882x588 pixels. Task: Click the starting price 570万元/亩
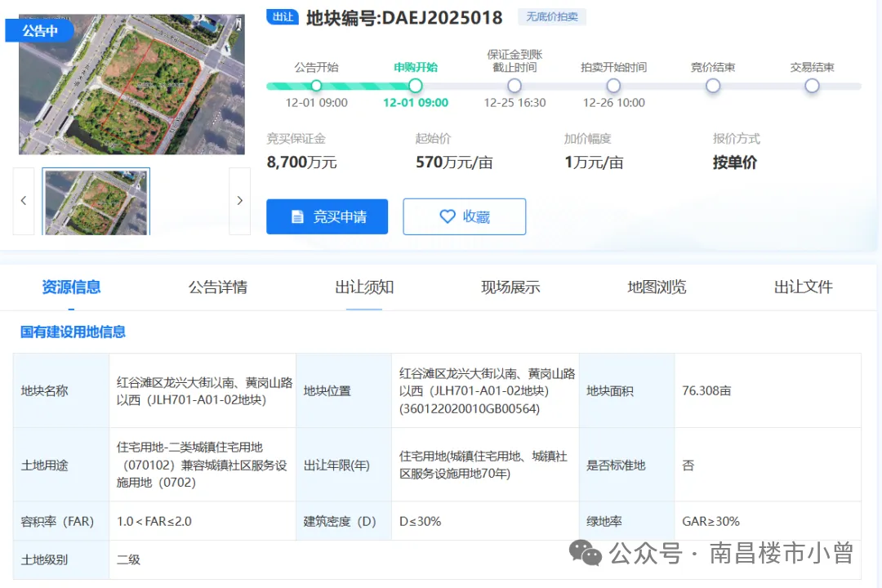(454, 163)
